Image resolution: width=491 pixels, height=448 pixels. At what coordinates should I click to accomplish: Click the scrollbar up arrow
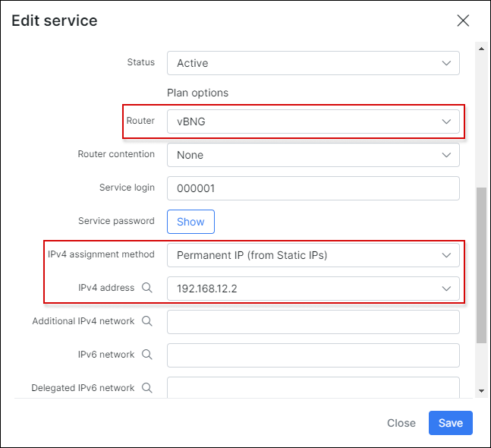pos(481,49)
